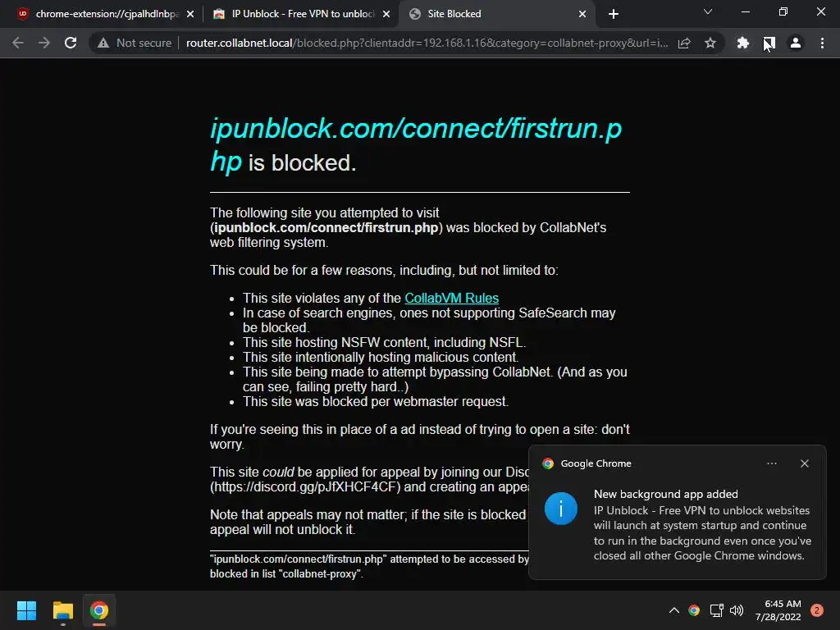Open the CollabVM Rules link

(451, 298)
